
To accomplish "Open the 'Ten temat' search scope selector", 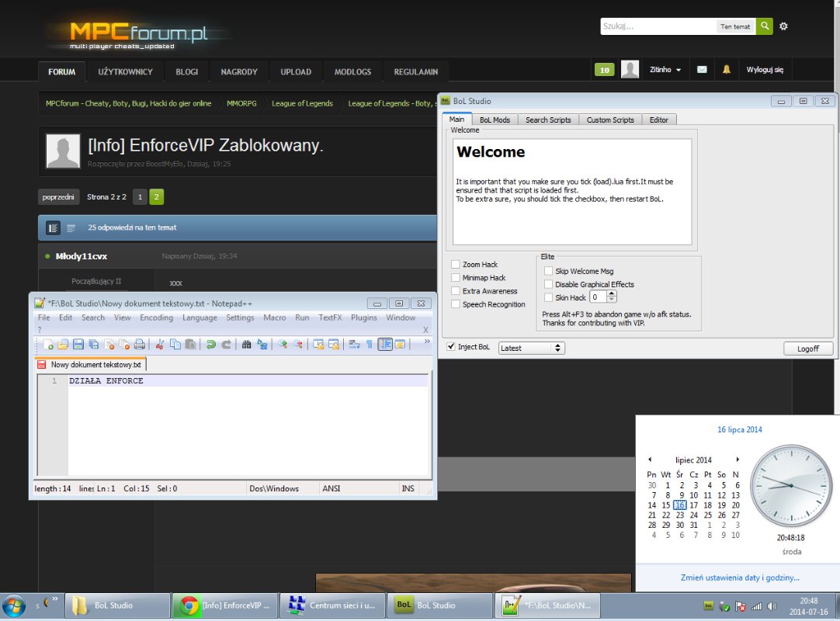I will (735, 26).
